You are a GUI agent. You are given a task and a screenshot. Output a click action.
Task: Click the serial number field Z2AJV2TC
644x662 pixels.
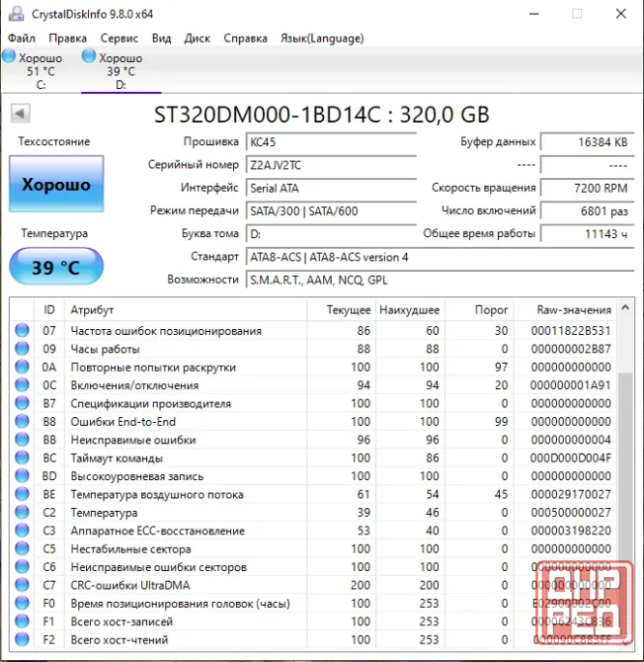[x=331, y=165]
